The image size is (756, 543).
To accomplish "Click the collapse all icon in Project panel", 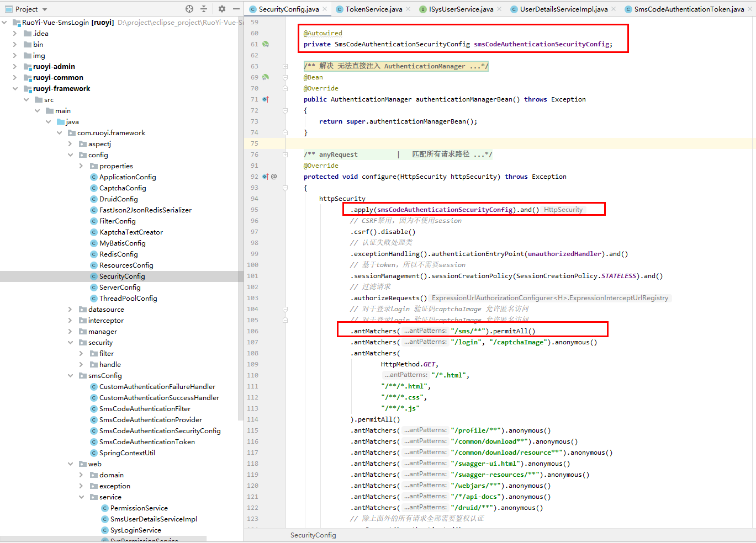I will click(204, 9).
